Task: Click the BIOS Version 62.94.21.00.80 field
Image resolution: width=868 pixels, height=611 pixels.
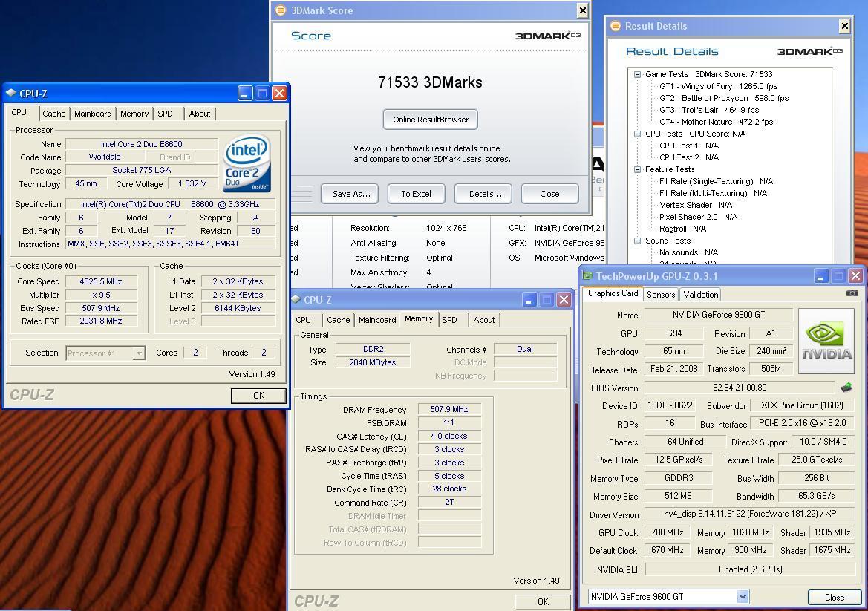Action: pyautogui.click(x=740, y=388)
